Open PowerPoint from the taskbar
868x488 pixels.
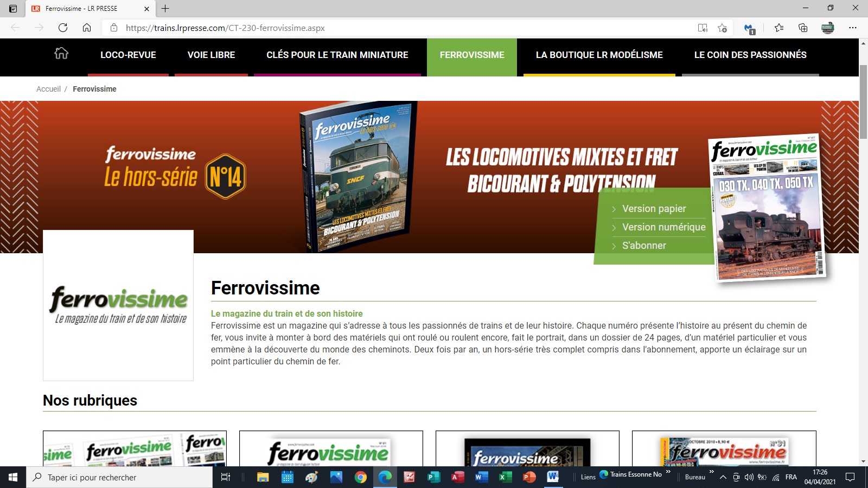(x=529, y=477)
